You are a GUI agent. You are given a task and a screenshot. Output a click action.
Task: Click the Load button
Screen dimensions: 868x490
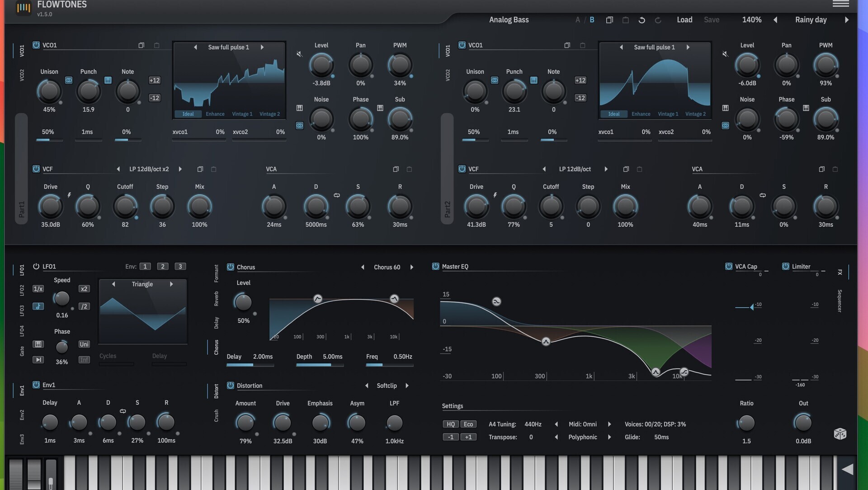[x=684, y=20]
